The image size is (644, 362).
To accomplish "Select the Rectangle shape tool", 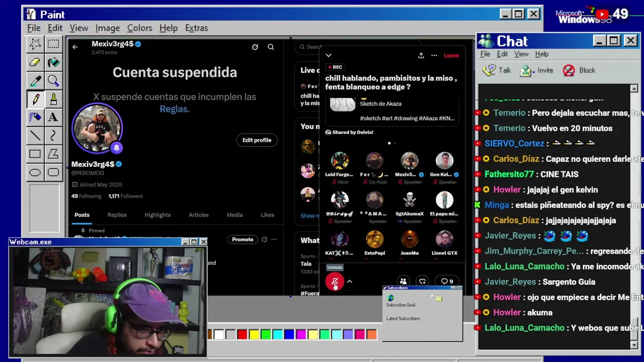I will (x=35, y=154).
